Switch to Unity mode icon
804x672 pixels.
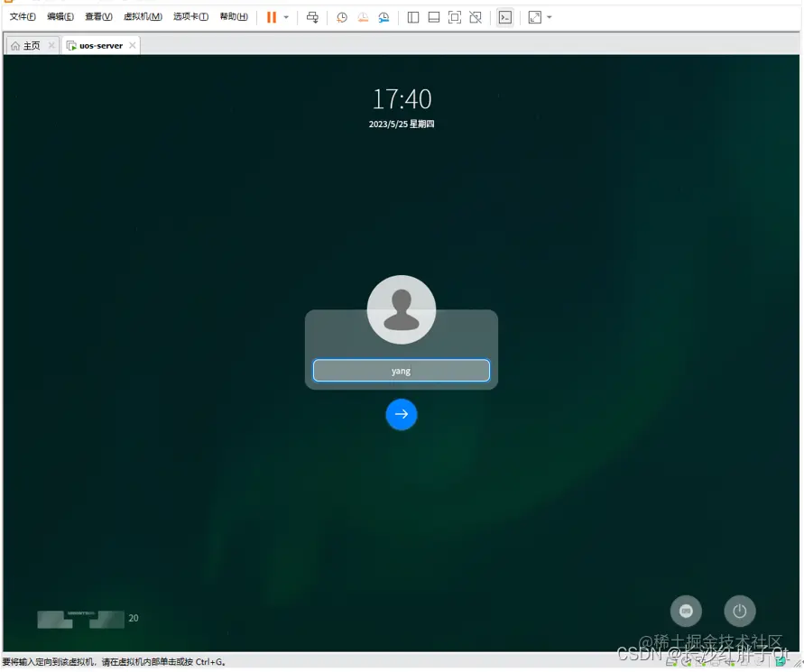click(x=476, y=17)
